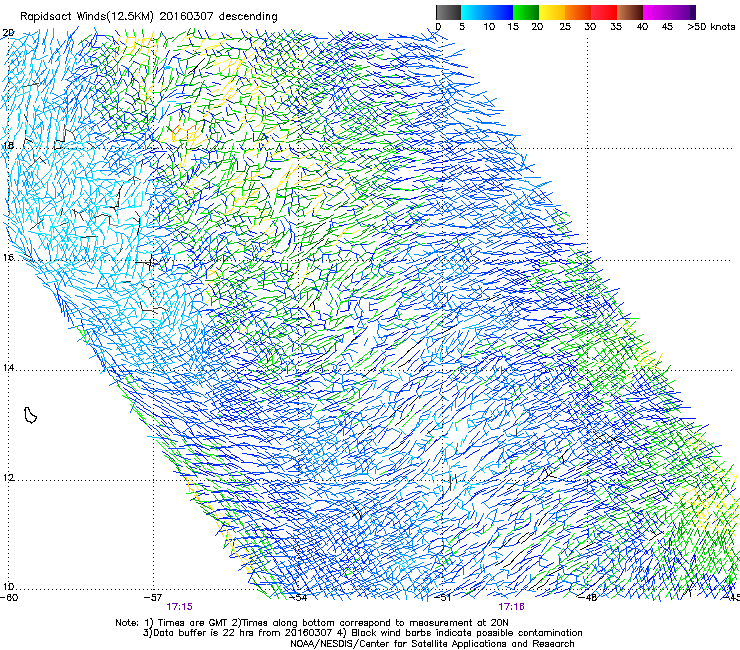The height and width of the screenshot is (650, 740).
Task: Click the latitude label '16'
Action: (8, 258)
